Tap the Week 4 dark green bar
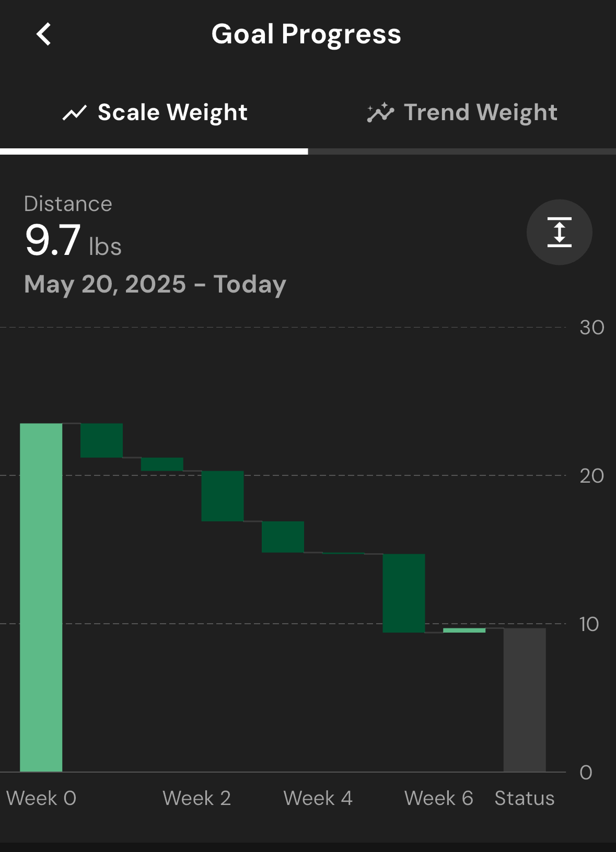The height and width of the screenshot is (852, 616). [283, 536]
